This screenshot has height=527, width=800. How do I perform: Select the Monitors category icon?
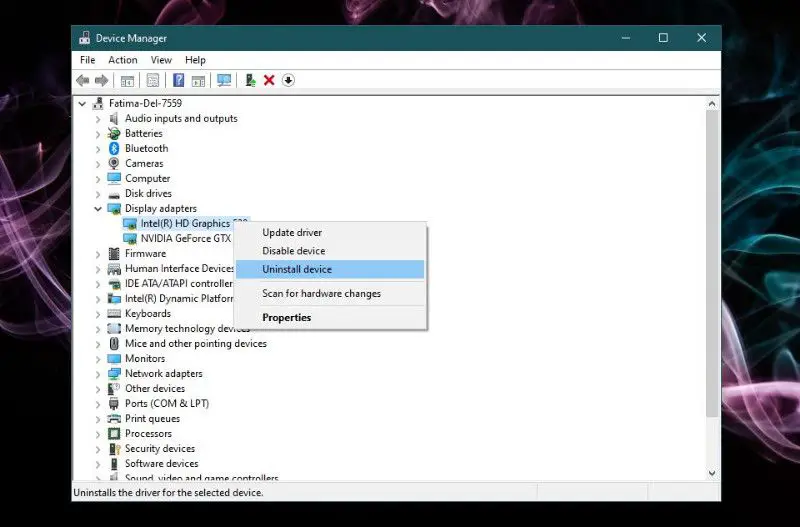click(114, 359)
